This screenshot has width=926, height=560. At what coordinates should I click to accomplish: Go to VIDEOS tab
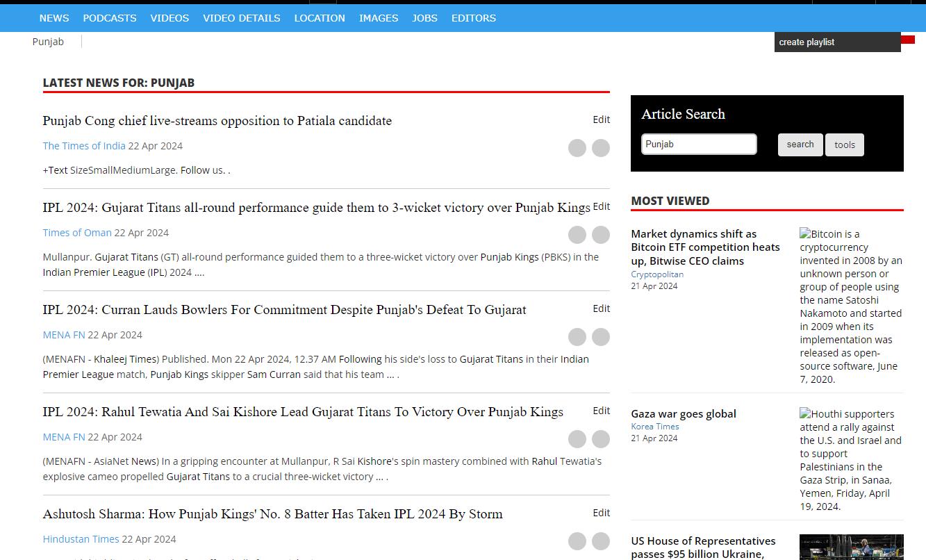(170, 18)
